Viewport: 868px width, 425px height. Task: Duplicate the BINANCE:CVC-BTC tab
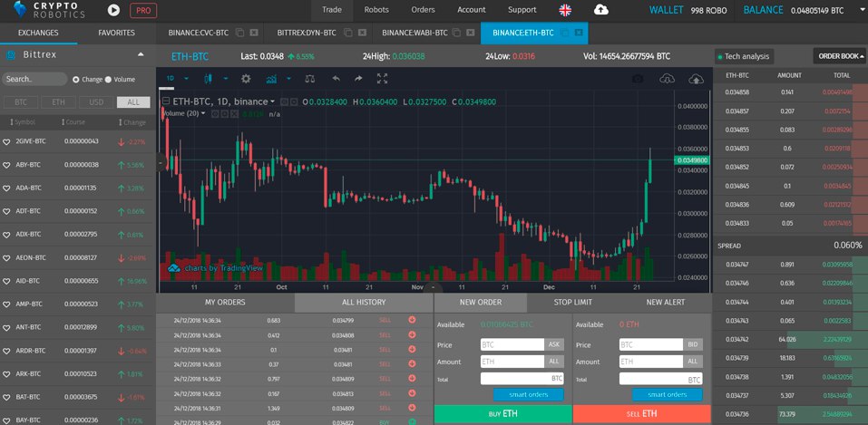[x=240, y=33]
